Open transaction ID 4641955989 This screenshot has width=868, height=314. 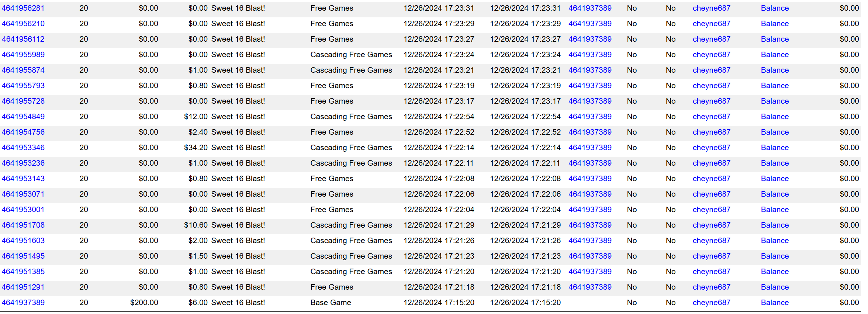[x=23, y=55]
